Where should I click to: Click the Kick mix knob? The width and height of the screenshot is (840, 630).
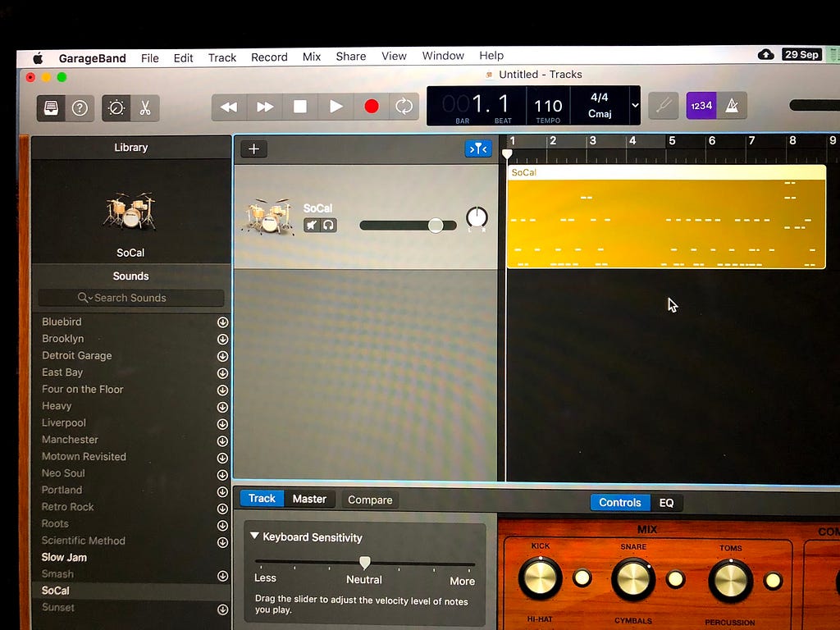coord(540,578)
